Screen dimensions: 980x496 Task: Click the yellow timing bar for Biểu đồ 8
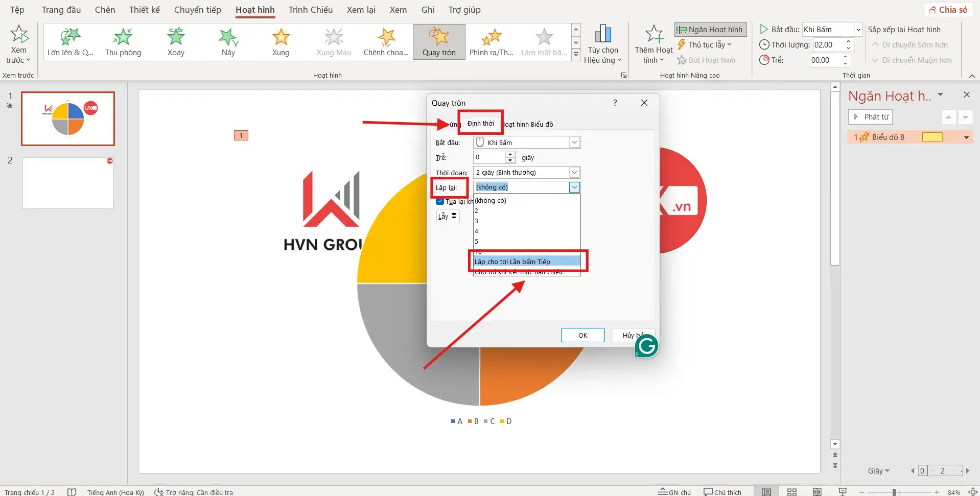(932, 137)
